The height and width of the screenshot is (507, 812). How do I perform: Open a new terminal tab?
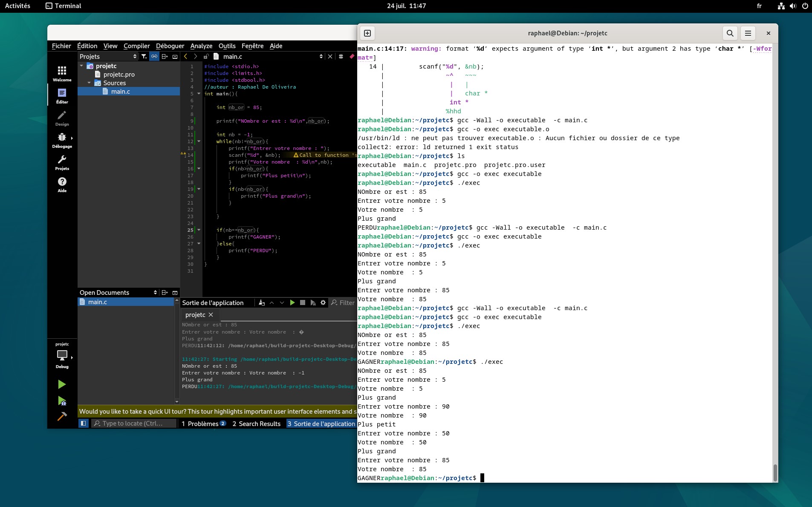point(367,33)
